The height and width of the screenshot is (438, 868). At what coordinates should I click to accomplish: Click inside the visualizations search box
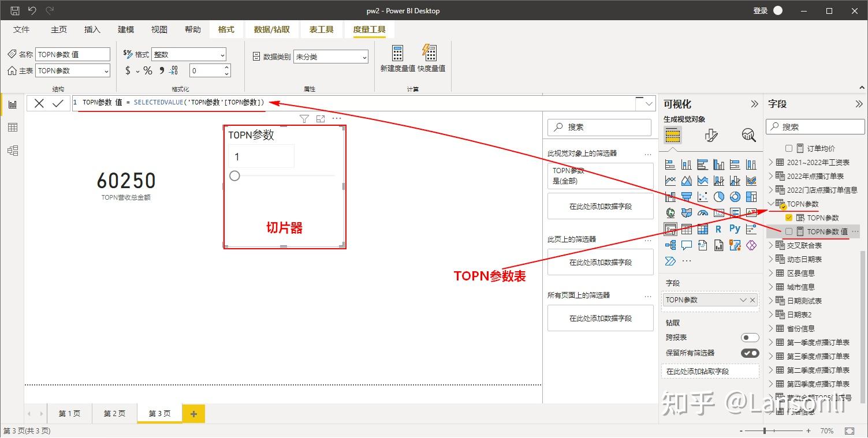[x=601, y=127]
